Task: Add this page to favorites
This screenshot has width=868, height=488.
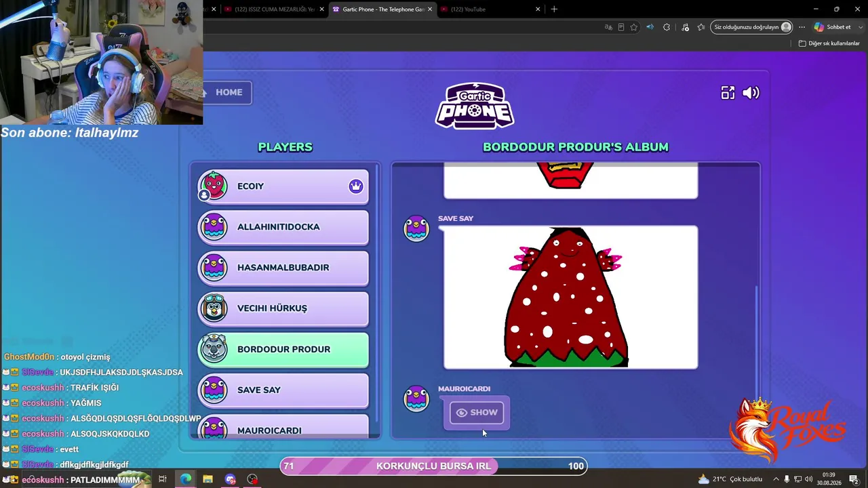Action: (634, 27)
